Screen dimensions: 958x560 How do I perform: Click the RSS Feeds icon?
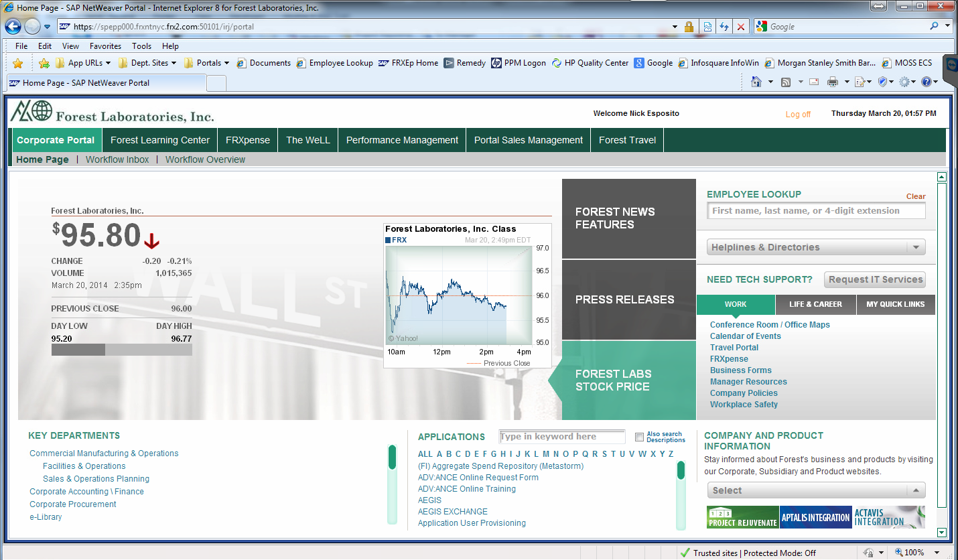[x=786, y=82]
